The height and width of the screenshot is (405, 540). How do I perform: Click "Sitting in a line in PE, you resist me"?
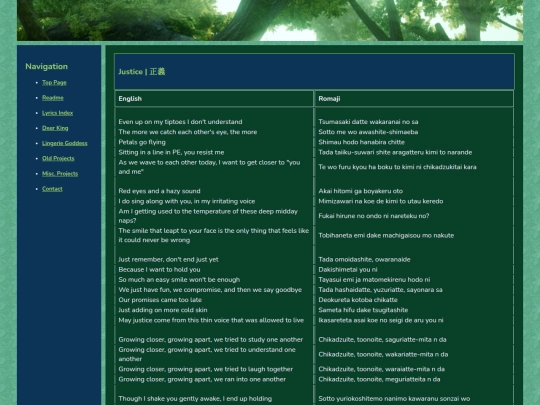coord(171,152)
